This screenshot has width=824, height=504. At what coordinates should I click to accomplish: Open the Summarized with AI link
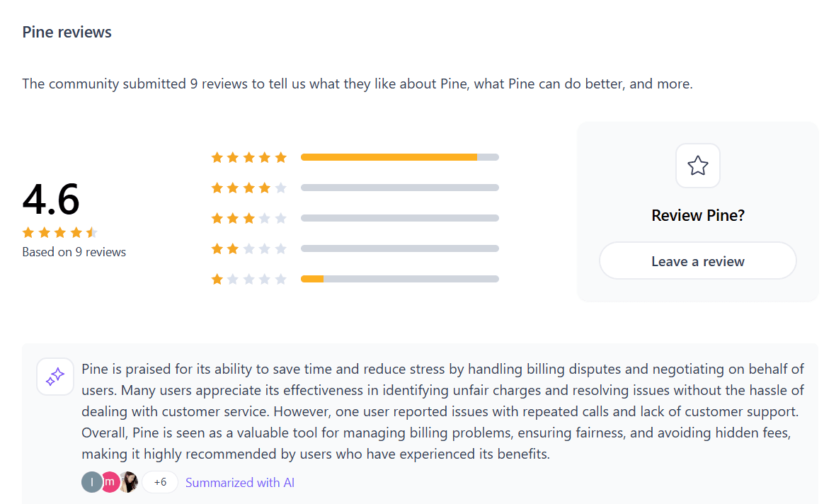pyautogui.click(x=240, y=483)
